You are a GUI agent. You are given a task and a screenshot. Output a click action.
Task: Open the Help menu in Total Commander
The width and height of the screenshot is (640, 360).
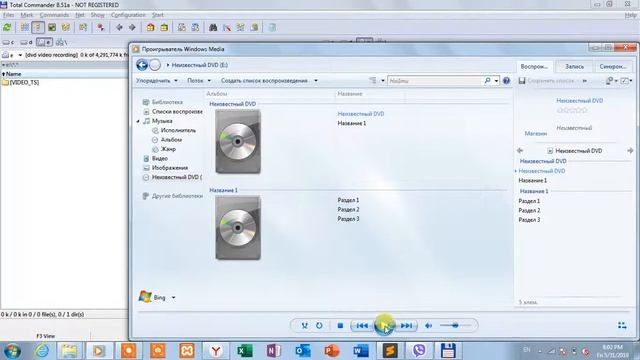click(631, 15)
